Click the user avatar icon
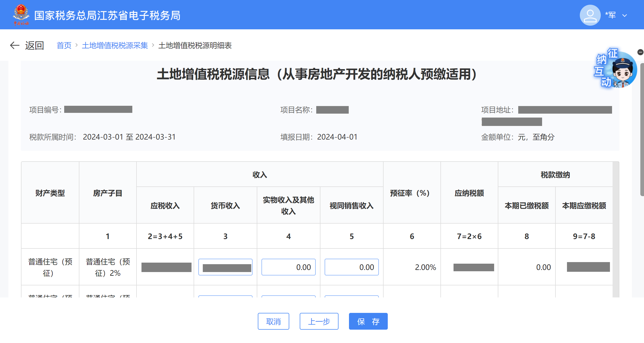644x343 pixels. pos(590,15)
